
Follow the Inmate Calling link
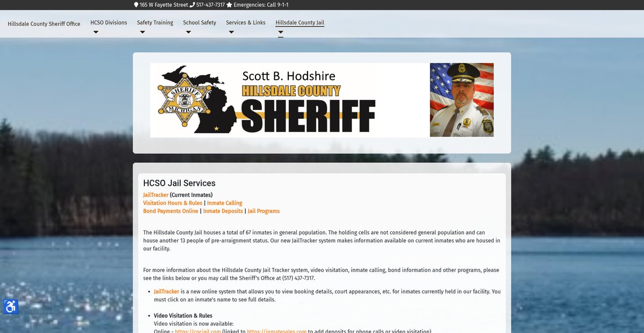[x=224, y=203]
